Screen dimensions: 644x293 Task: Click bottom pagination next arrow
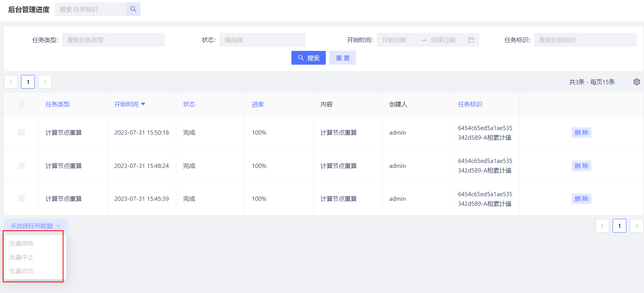click(637, 226)
